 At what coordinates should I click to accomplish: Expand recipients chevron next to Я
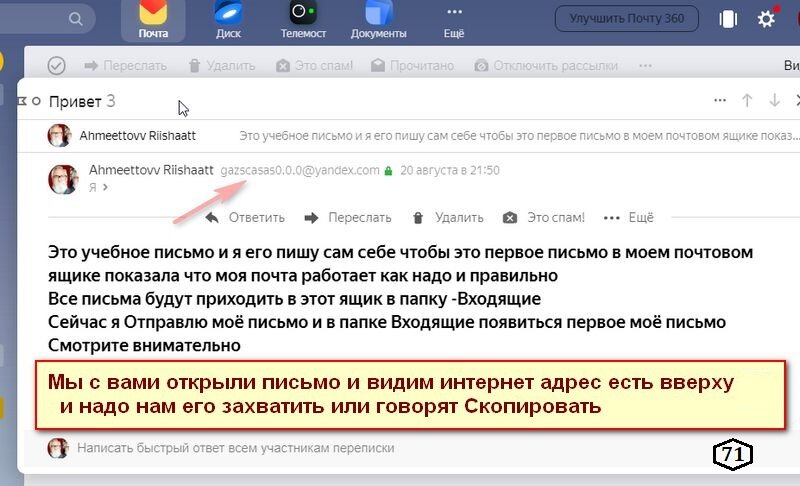(105, 187)
